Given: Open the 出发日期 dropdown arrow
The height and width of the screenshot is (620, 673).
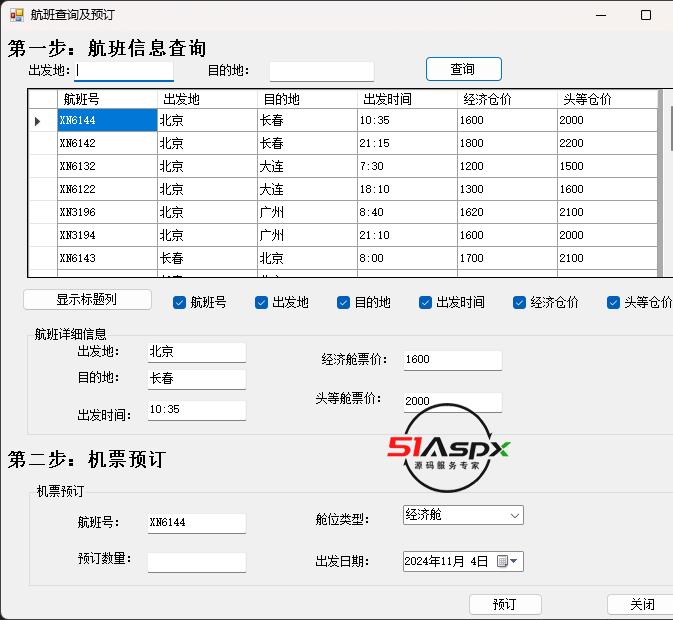Looking at the screenshot, I should pyautogui.click(x=514, y=562).
